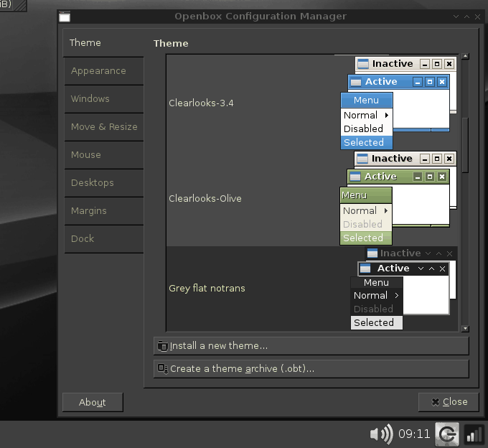
Task: Go to Move & Resize tab
Action: click(104, 127)
